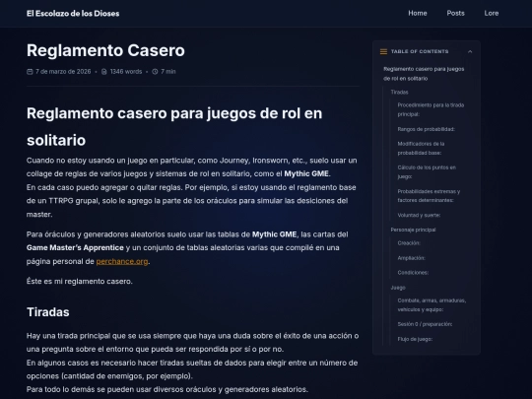The image size is (532, 399).
Task: Jump to 'Condiciones' entry in contents
Action: pyautogui.click(x=413, y=273)
